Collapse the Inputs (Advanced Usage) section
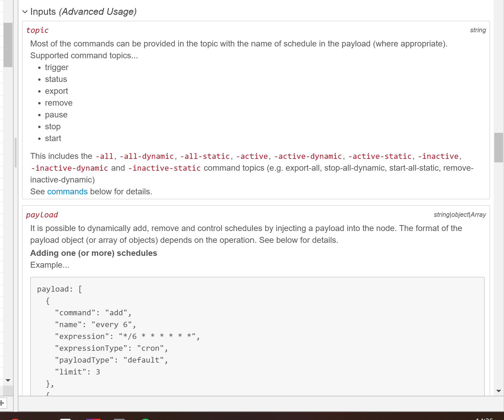This screenshot has height=420, width=504. 25,12
